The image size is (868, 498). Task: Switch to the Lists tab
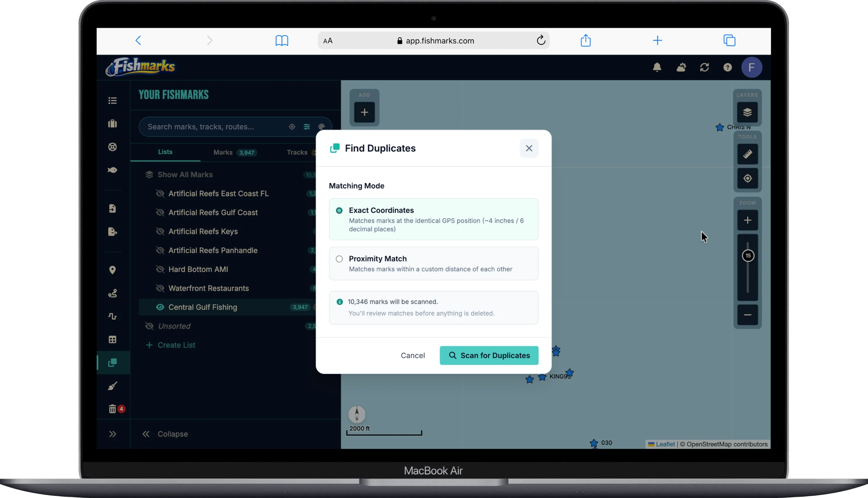(165, 152)
